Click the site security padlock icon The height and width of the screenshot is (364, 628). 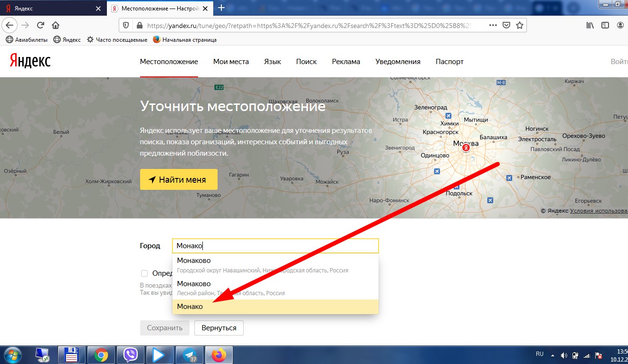[139, 25]
